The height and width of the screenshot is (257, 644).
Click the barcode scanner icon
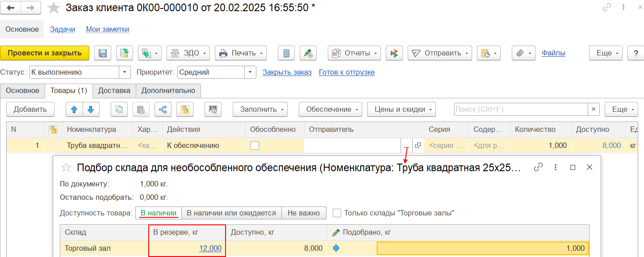click(213, 110)
